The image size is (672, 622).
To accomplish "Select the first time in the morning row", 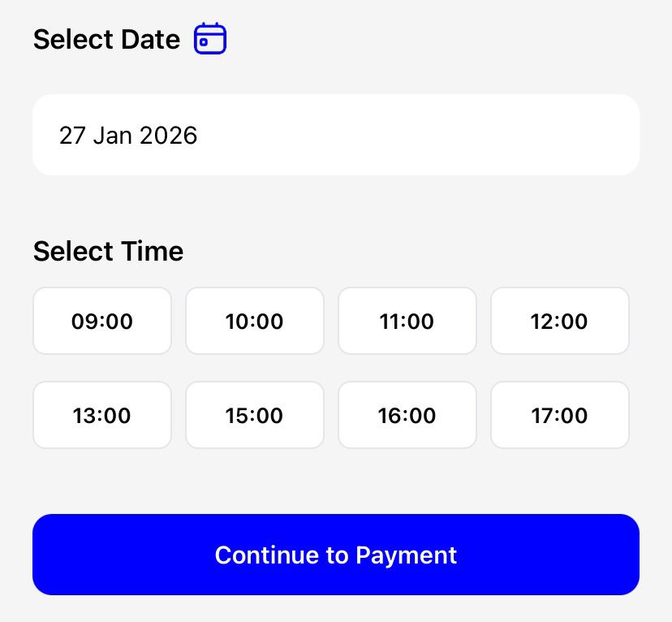I will 102,321.
